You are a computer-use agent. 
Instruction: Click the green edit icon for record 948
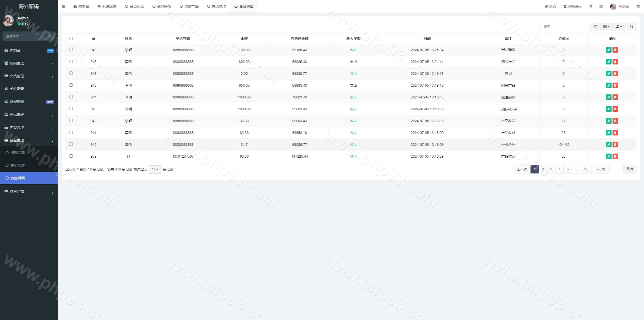tap(609, 50)
